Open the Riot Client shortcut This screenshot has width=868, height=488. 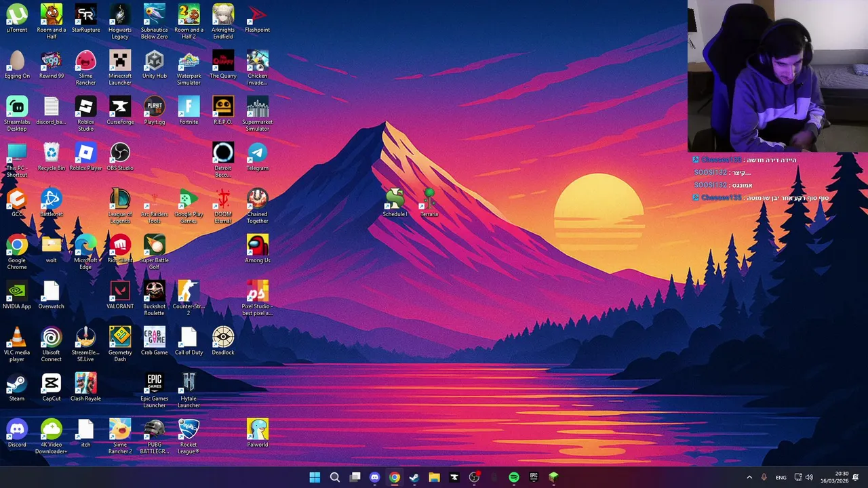(x=120, y=249)
